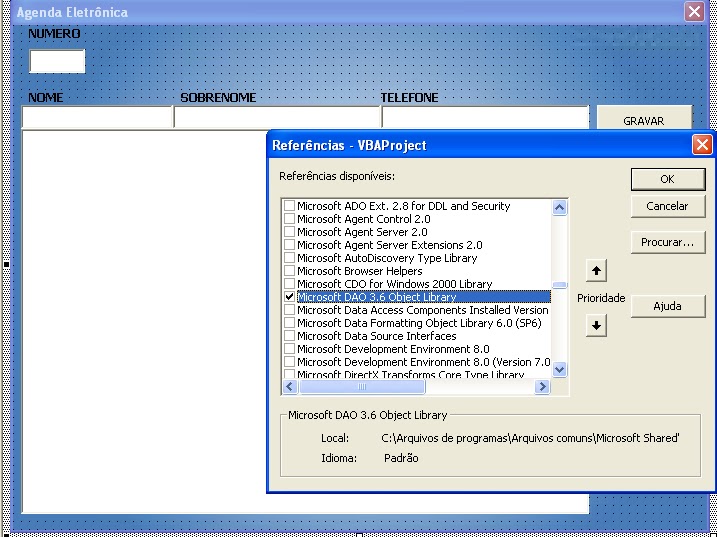
Task: Close the Agenda Eletrônica form window
Action: [x=694, y=12]
